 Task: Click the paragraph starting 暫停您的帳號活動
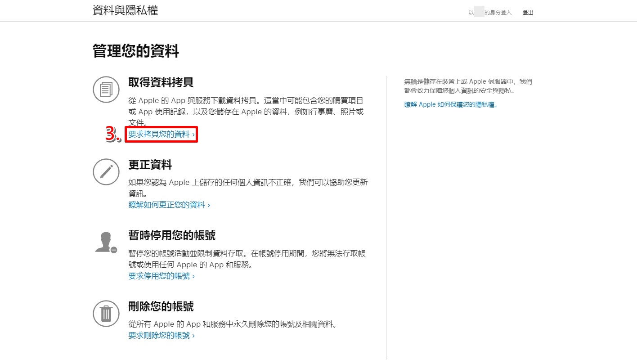[247, 259]
